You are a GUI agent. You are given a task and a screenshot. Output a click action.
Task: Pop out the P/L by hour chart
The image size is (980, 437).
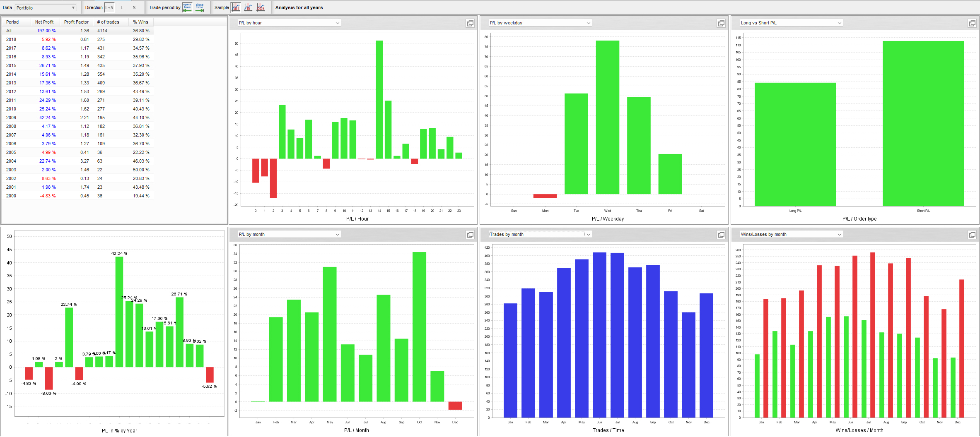coord(470,23)
